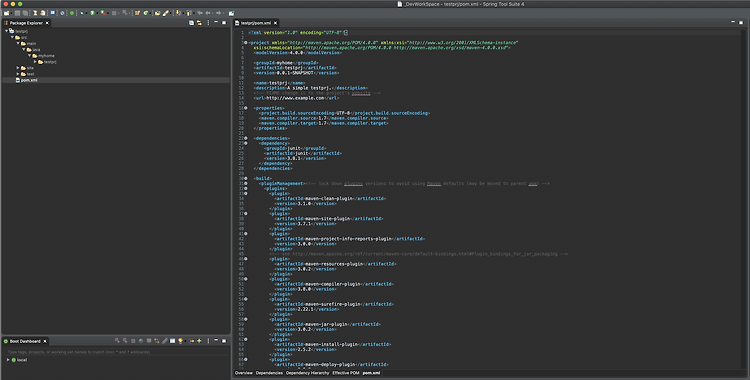Expand the test folder node
The width and height of the screenshot is (750, 380).
click(x=18, y=74)
